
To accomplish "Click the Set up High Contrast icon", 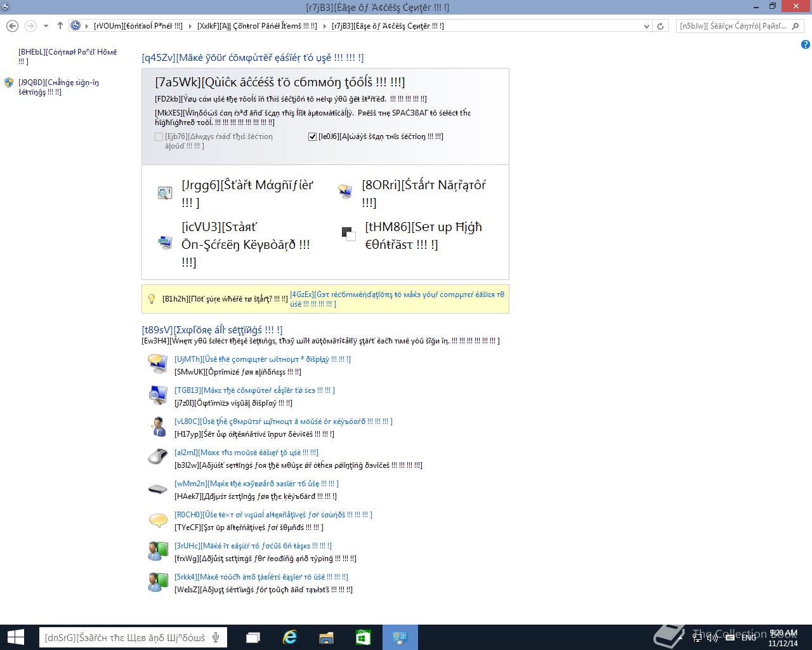I will [x=348, y=234].
